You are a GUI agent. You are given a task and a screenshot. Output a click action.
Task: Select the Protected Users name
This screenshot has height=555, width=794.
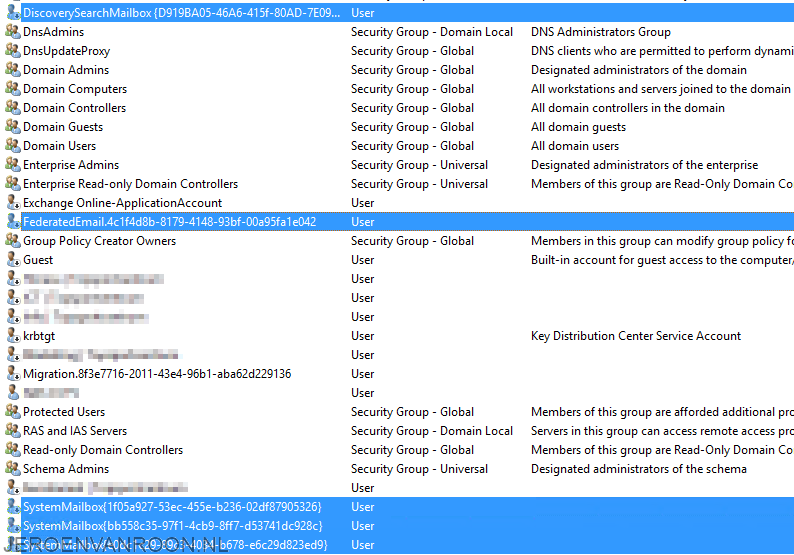click(64, 411)
